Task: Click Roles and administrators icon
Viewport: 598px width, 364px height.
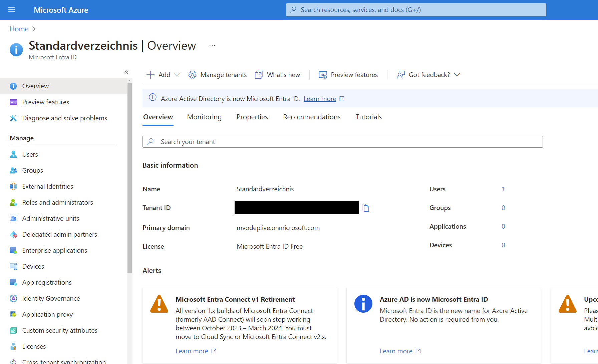Action: pos(13,202)
